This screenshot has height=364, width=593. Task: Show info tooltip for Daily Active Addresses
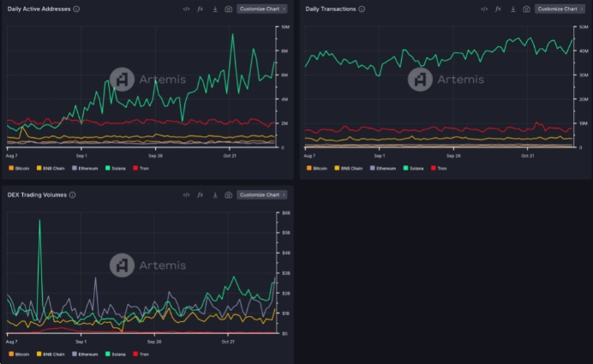click(76, 9)
